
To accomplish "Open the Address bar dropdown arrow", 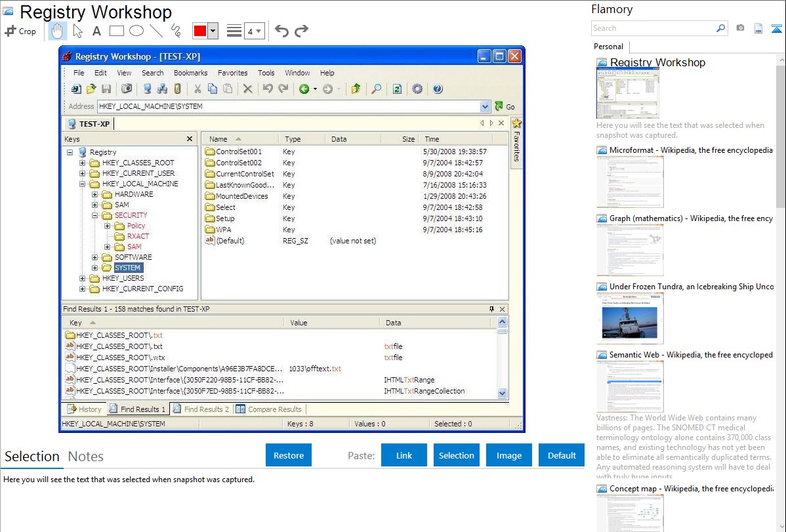I will 485,106.
